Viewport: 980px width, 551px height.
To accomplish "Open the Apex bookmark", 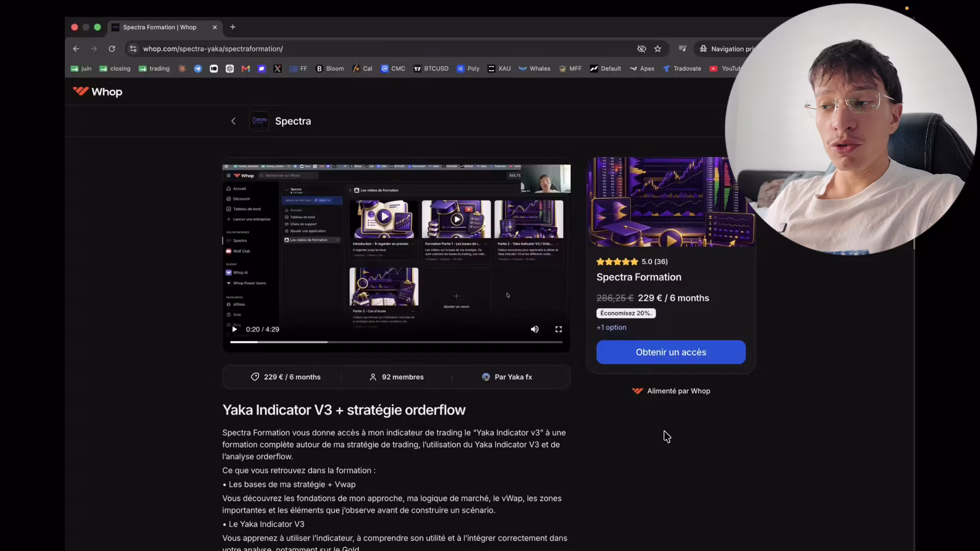I will coord(642,69).
